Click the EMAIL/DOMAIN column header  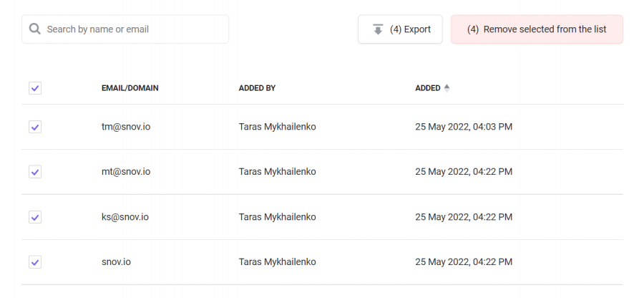130,88
